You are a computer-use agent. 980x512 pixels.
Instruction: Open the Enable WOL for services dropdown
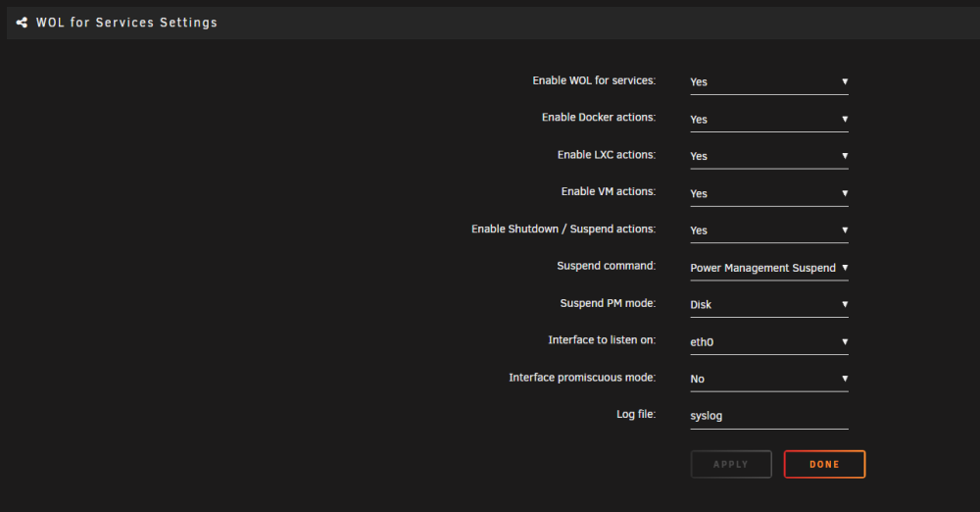point(768,82)
